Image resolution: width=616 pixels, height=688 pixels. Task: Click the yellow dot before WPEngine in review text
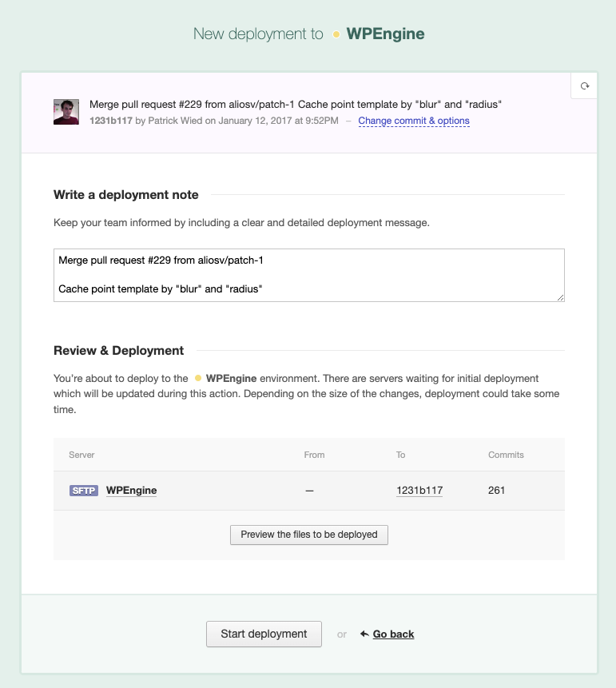tap(198, 378)
